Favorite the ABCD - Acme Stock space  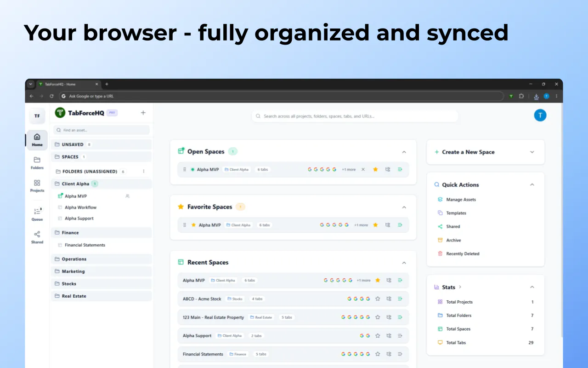coord(378,299)
